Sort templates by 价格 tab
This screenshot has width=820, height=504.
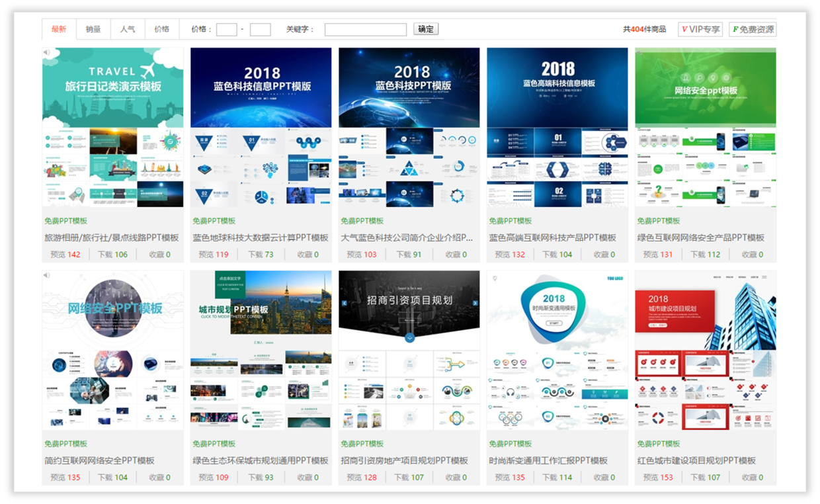(162, 29)
